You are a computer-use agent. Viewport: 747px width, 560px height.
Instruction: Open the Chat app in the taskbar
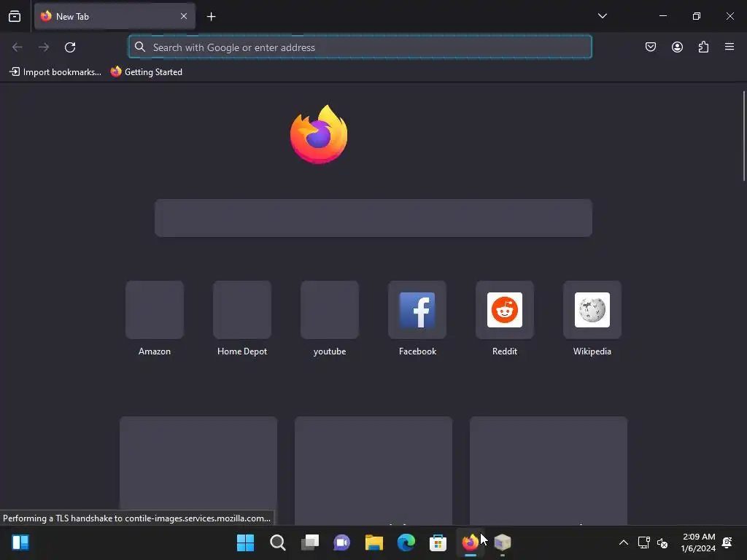pyautogui.click(x=341, y=542)
